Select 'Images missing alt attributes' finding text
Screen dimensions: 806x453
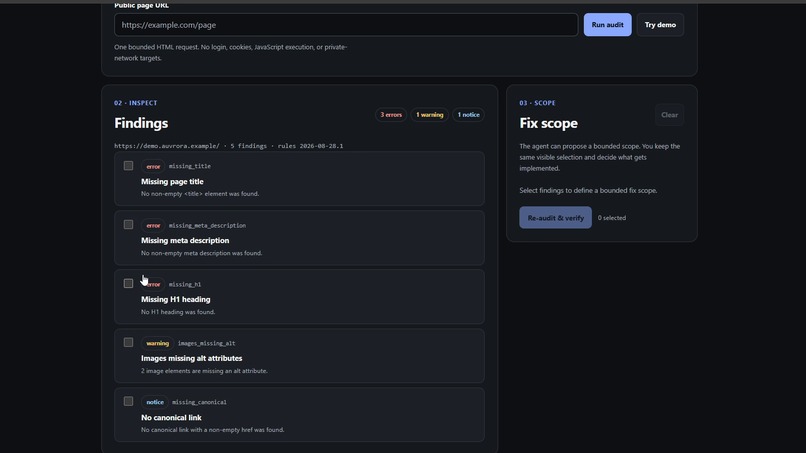(x=192, y=358)
